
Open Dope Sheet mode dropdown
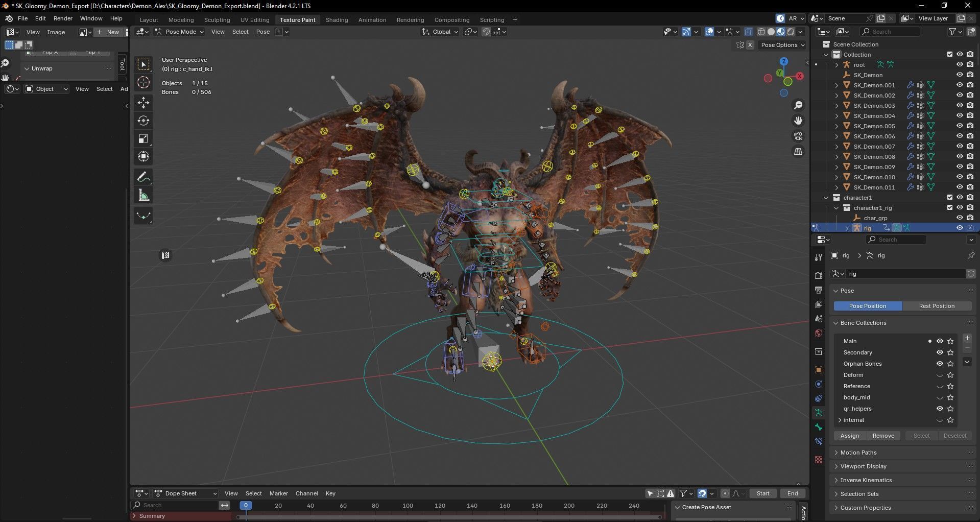point(186,493)
